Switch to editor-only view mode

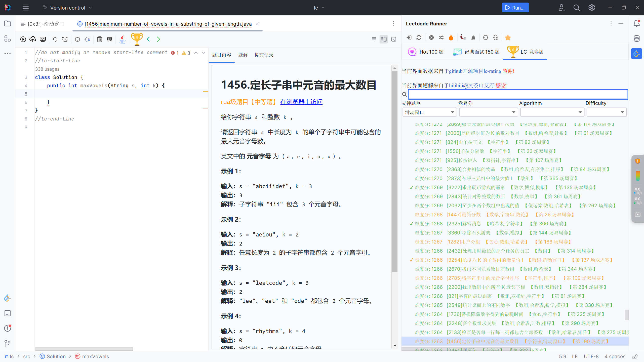tap(374, 39)
